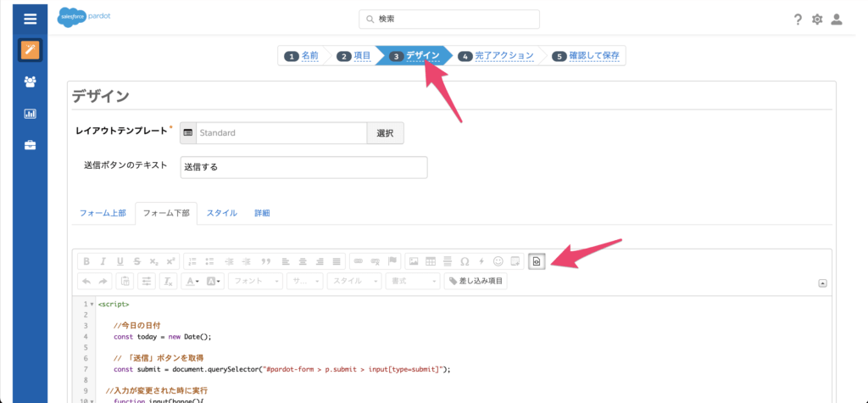Align text right
Viewport: 868px width, 403px height.
320,261
